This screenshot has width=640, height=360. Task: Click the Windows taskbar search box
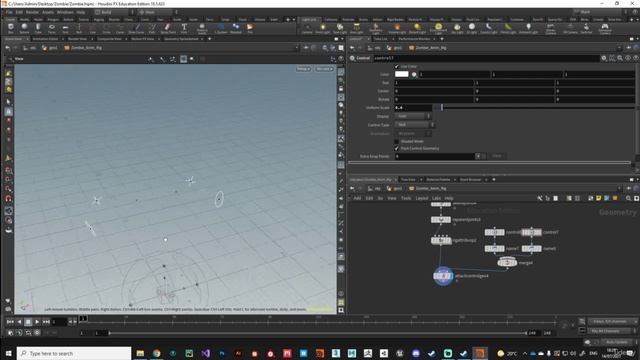coord(74,353)
